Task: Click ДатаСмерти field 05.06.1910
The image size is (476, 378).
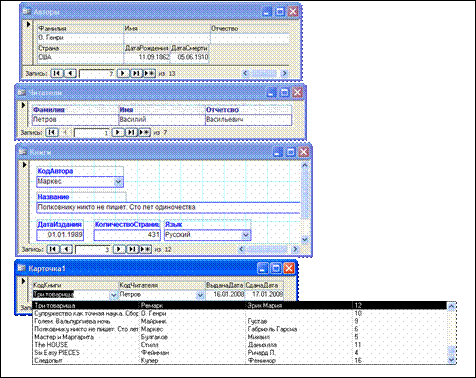Action: tap(189, 57)
